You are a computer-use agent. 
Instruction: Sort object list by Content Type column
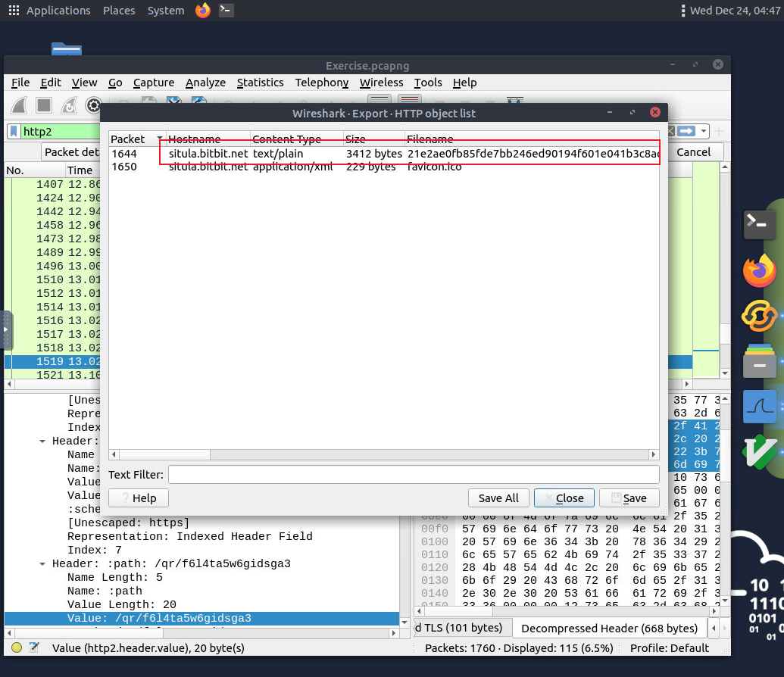point(296,139)
